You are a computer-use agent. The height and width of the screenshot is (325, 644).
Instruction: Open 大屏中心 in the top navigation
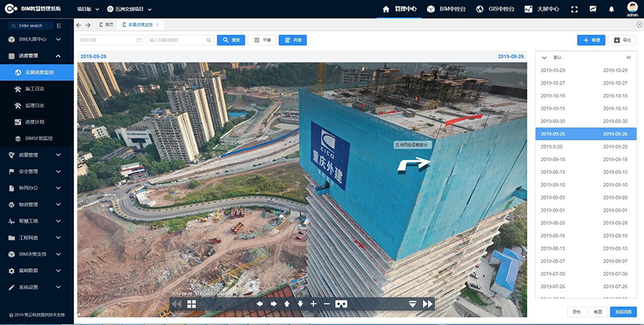[x=542, y=9]
